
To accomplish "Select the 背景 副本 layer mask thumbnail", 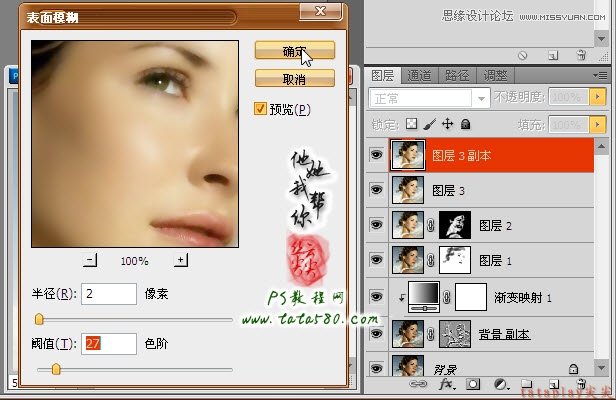I will coord(455,334).
